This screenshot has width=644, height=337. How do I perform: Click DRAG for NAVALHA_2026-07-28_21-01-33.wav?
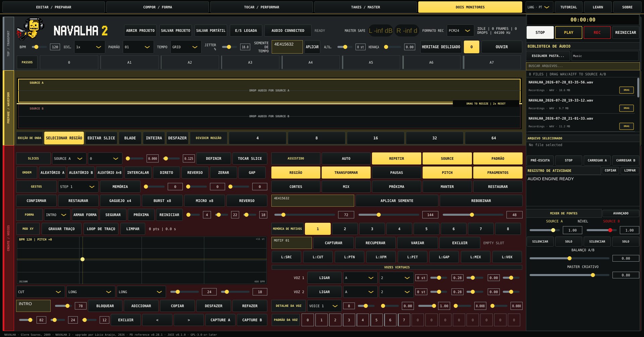click(626, 126)
